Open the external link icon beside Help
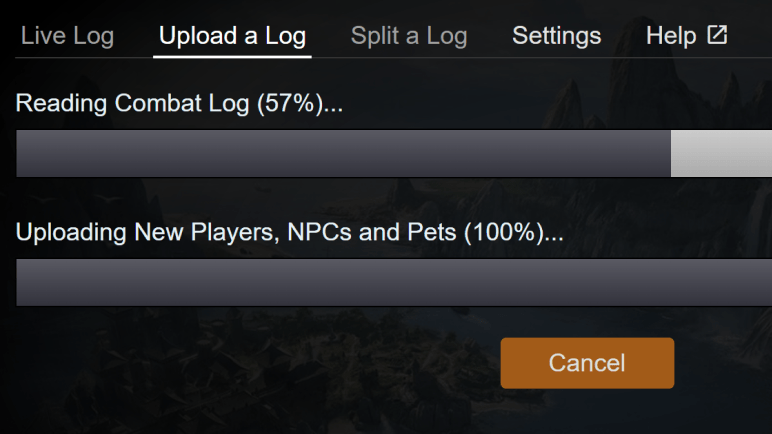The image size is (772, 434). 717,36
